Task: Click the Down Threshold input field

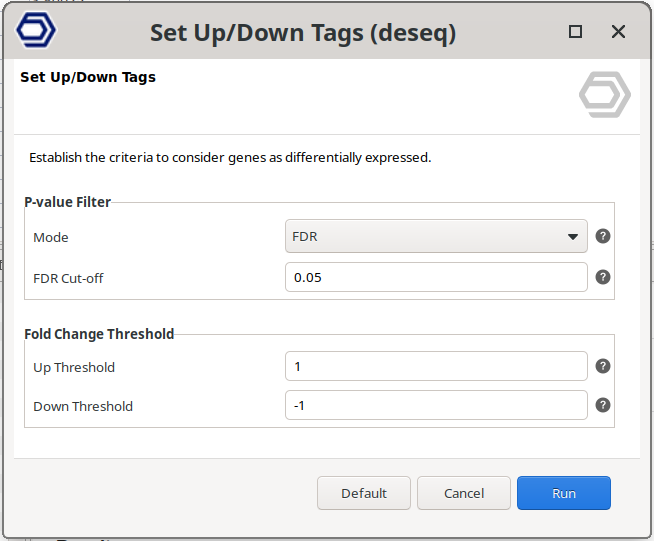Action: (435, 405)
